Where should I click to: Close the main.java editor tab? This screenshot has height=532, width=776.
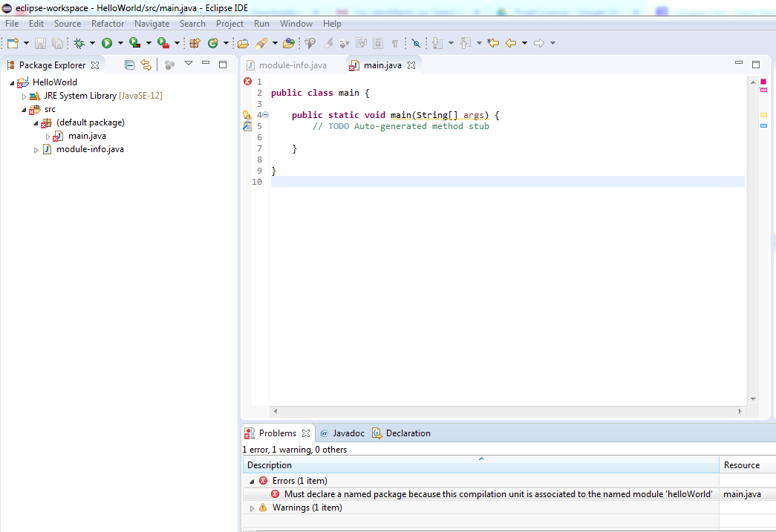click(411, 65)
